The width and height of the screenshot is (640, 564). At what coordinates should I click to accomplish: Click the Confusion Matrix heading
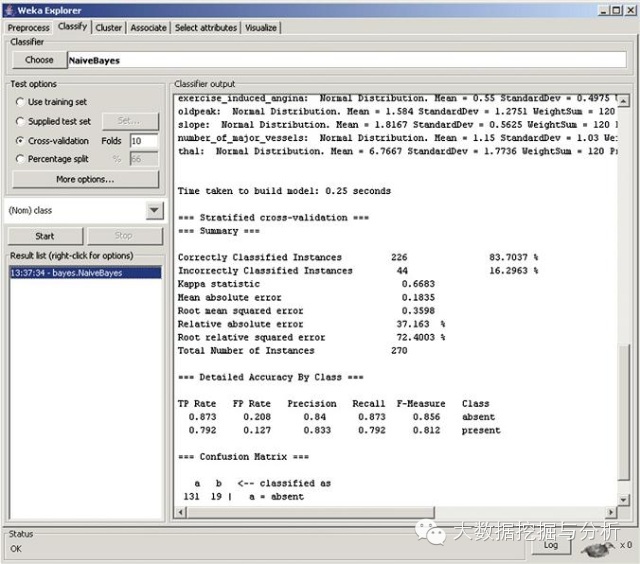pyautogui.click(x=243, y=457)
